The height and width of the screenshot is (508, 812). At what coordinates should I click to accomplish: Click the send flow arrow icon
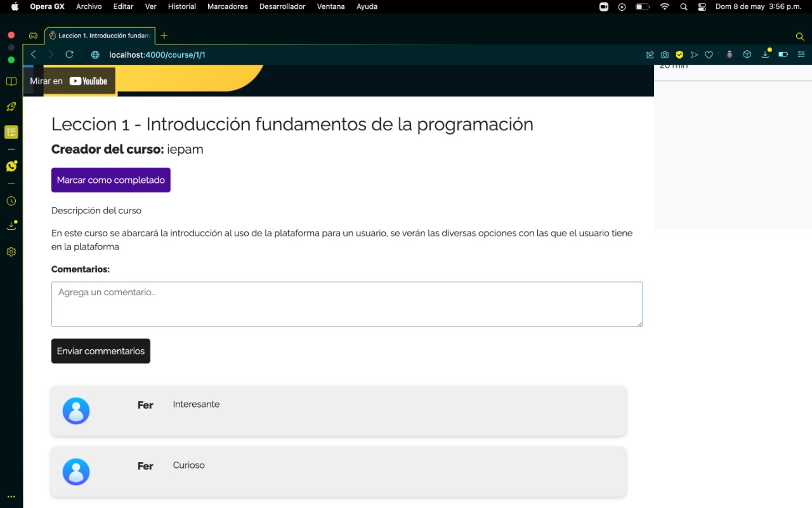pyautogui.click(x=695, y=55)
